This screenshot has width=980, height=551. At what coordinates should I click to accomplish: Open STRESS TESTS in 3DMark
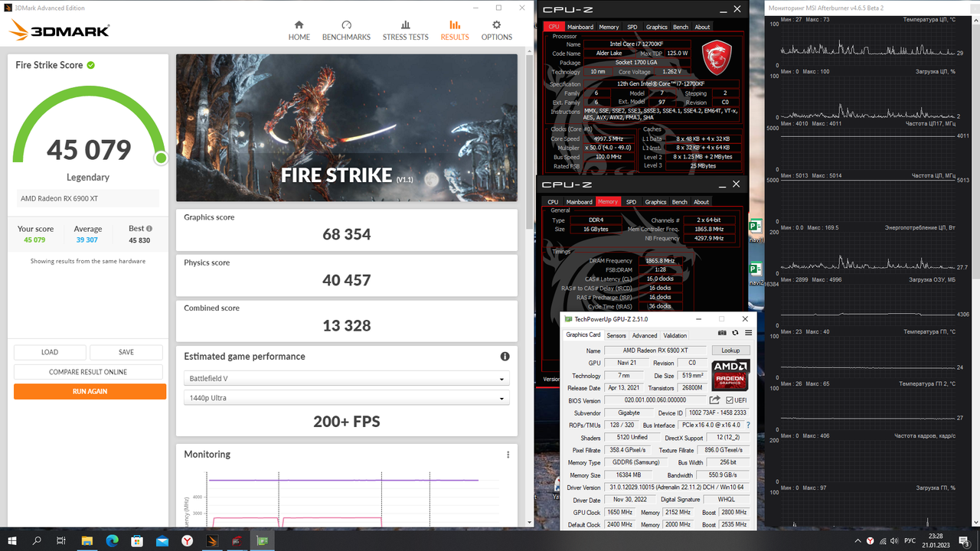pos(406,31)
